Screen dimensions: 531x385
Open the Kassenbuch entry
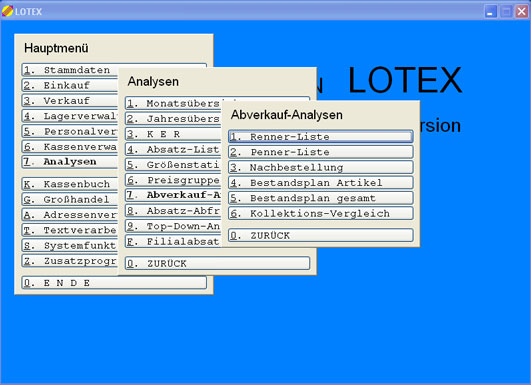point(70,184)
